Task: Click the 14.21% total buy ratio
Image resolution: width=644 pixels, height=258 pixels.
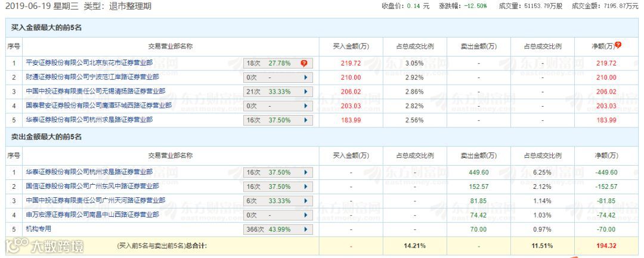Action: 415,245
